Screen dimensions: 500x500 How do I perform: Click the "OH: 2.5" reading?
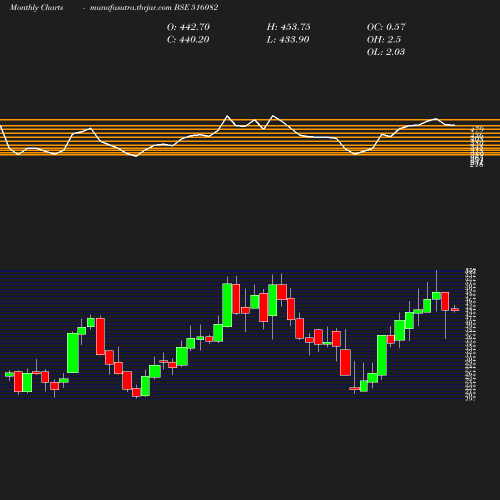(384, 40)
